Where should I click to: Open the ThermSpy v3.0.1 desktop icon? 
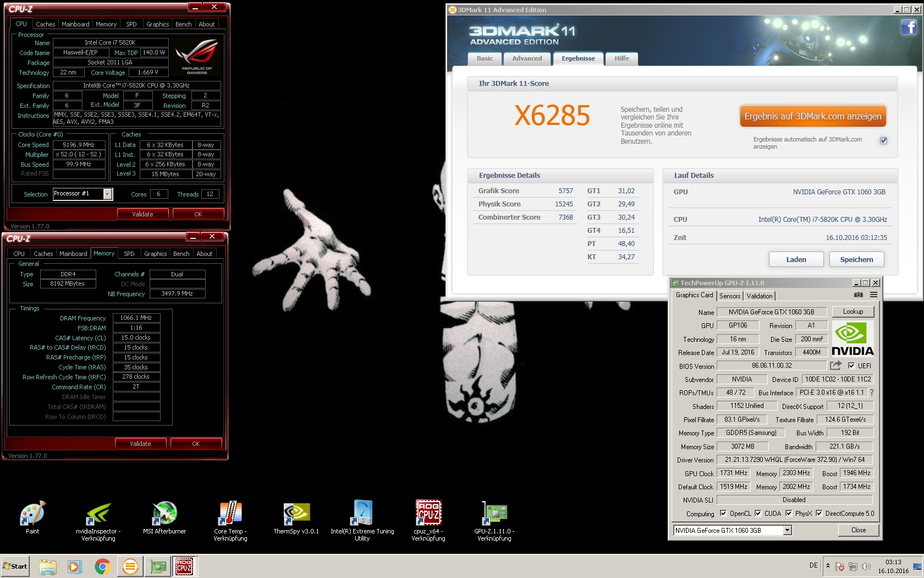pos(296,517)
